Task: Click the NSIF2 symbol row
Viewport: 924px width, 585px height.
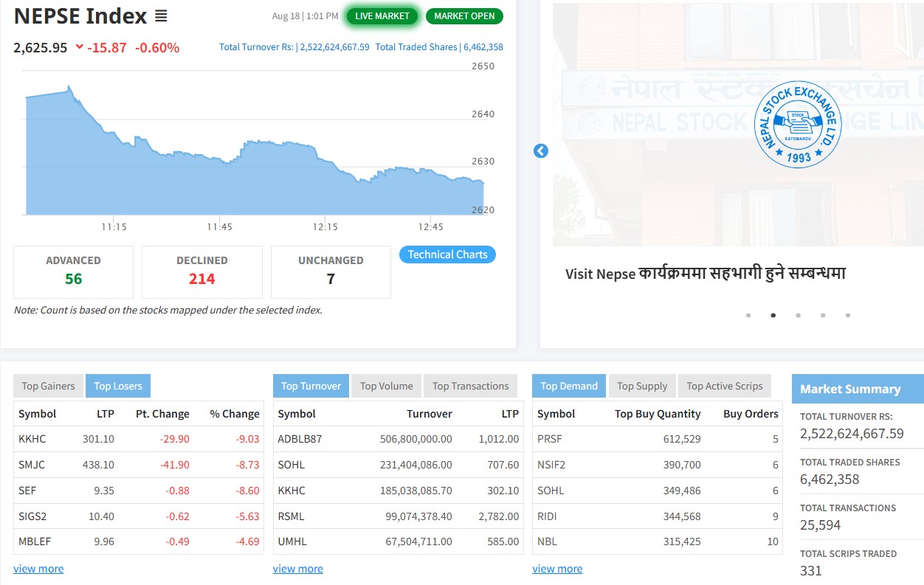Action: point(658,465)
